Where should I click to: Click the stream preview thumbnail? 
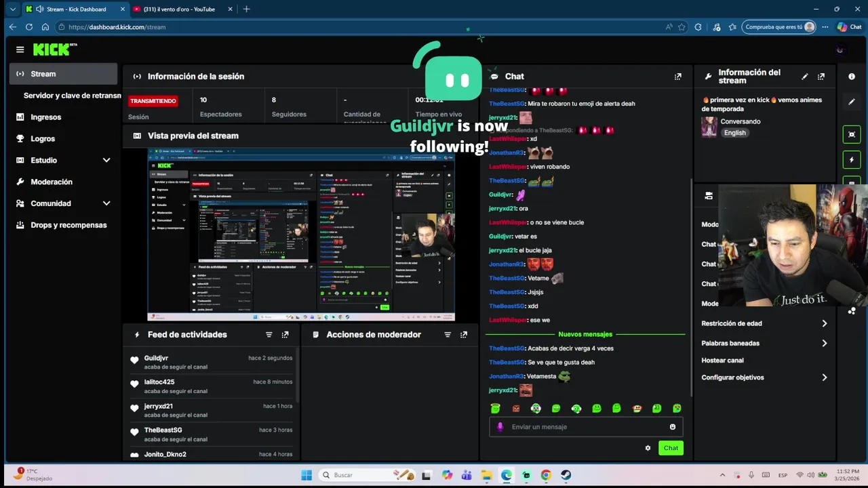pyautogui.click(x=301, y=235)
